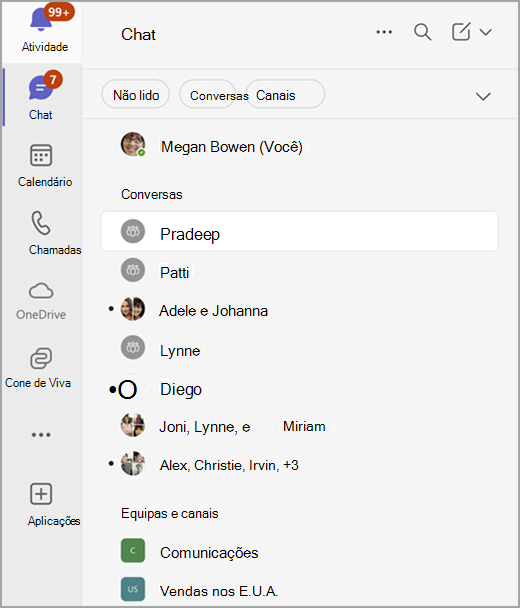The image size is (520, 608).
Task: Start a new chat with compose icon
Action: [461, 32]
